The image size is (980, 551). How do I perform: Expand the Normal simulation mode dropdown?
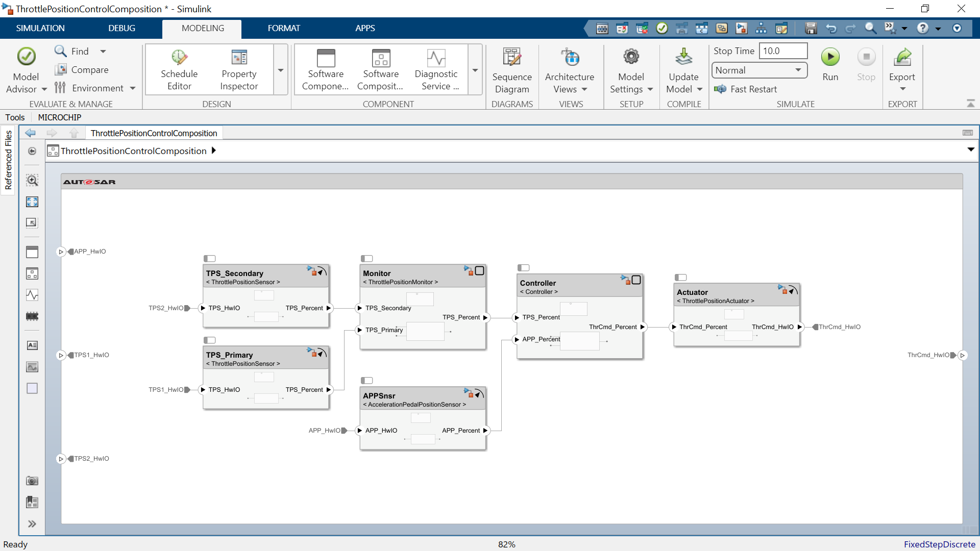[798, 70]
